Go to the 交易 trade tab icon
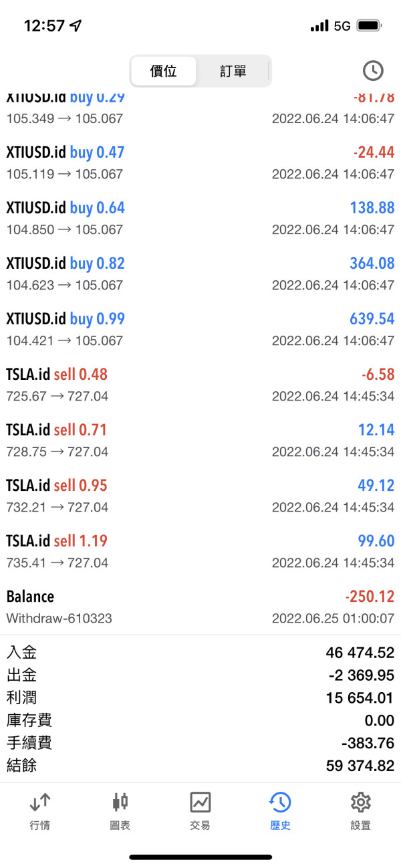 pyautogui.click(x=200, y=802)
